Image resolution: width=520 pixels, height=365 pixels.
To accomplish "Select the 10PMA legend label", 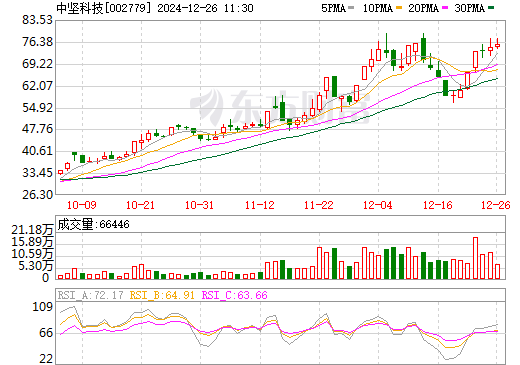I will 377,8.
